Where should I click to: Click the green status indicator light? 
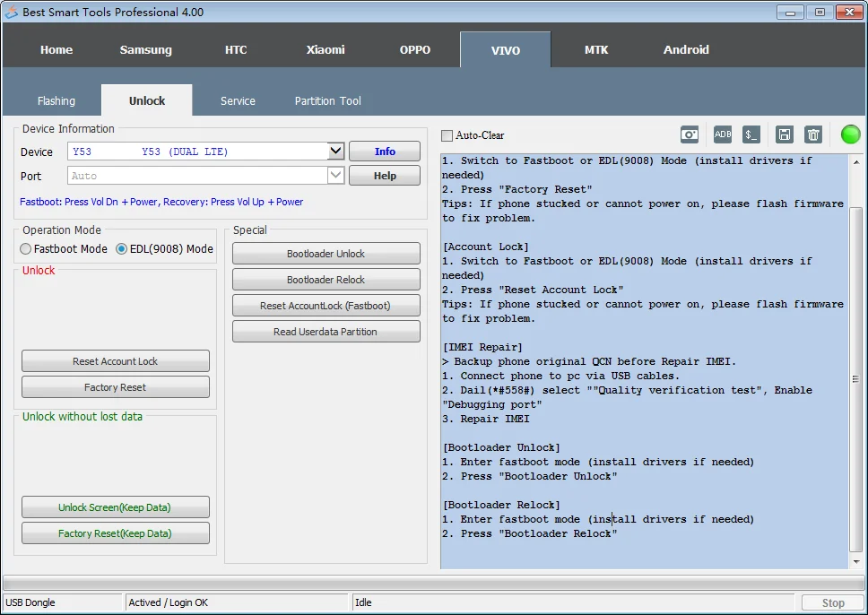(850, 134)
